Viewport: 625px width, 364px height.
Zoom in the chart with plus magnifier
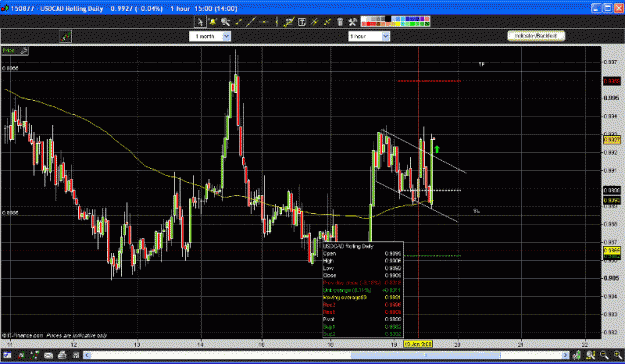(x=617, y=355)
